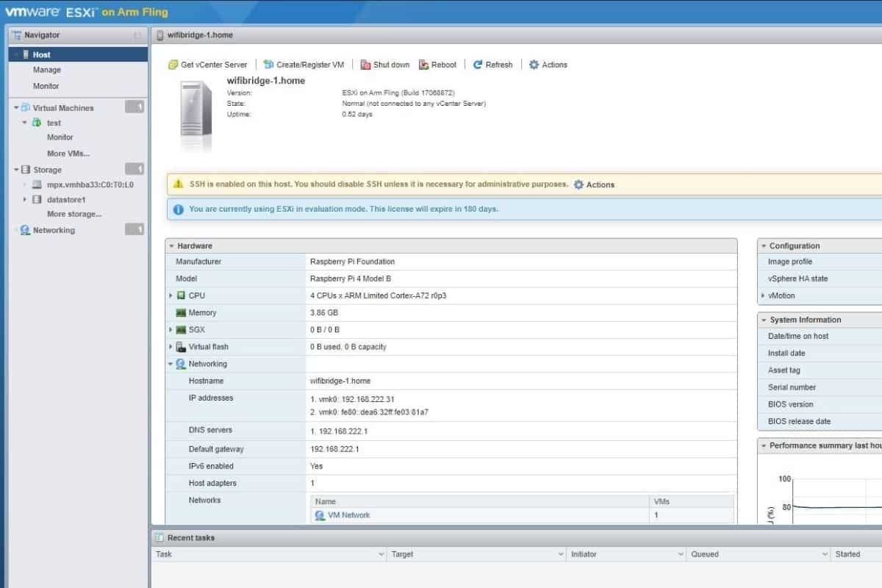Click the Reboot host icon

(x=424, y=65)
